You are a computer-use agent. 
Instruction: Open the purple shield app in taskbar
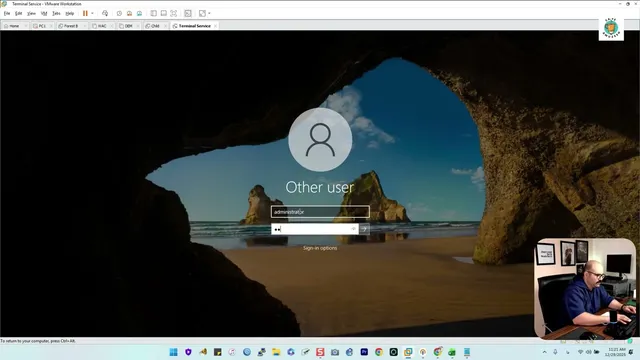tap(188, 352)
